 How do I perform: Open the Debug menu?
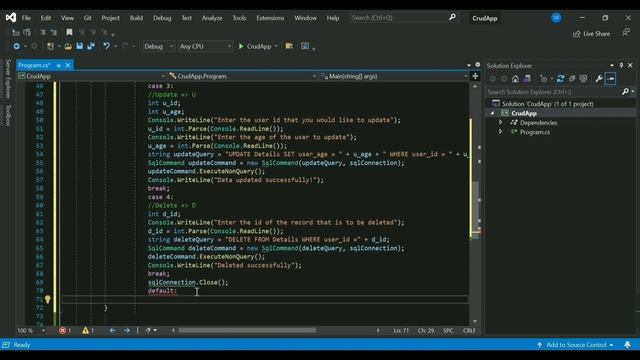tap(162, 18)
